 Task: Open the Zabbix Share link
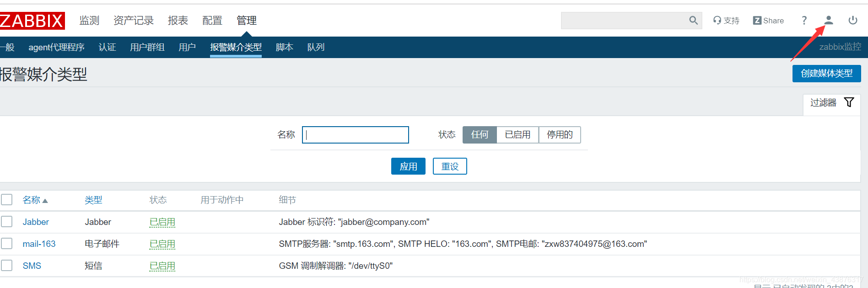[x=768, y=21]
